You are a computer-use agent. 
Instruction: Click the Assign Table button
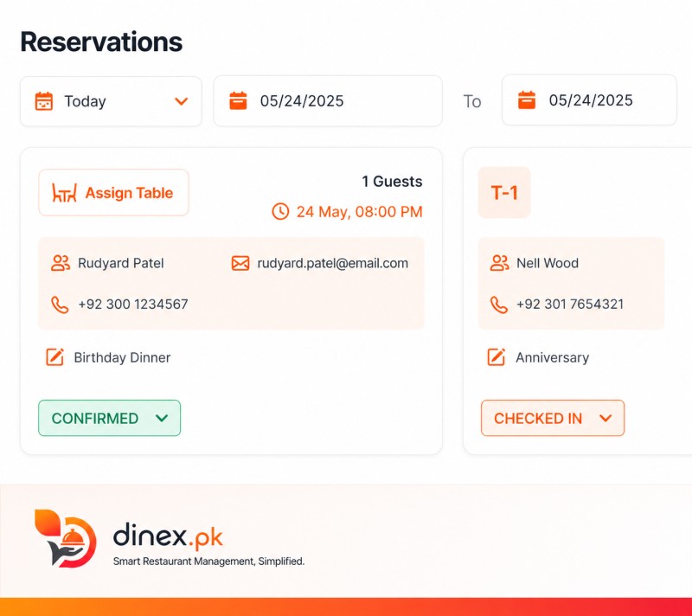click(113, 193)
